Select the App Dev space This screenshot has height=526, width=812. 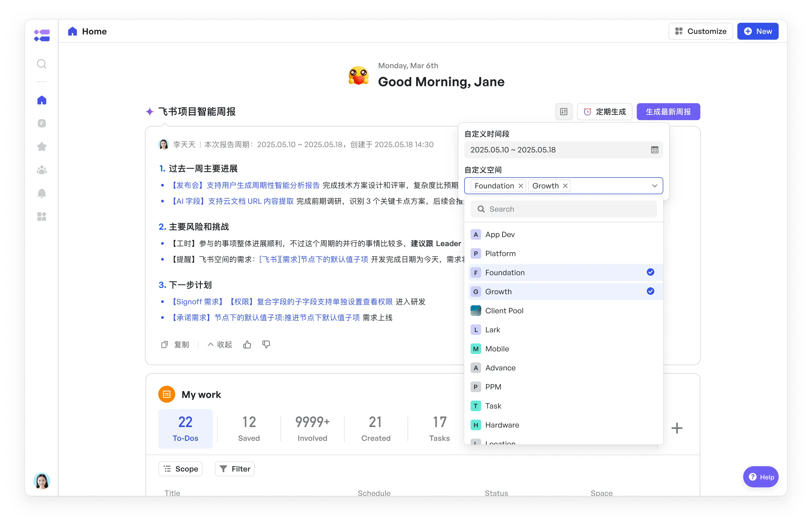(x=566, y=234)
